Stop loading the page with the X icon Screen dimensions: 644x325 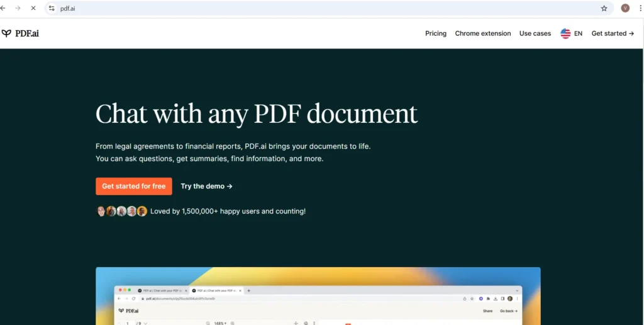[33, 8]
